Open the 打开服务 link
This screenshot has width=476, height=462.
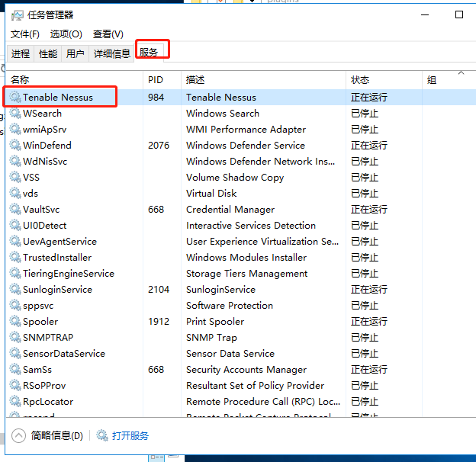pyautogui.click(x=130, y=436)
